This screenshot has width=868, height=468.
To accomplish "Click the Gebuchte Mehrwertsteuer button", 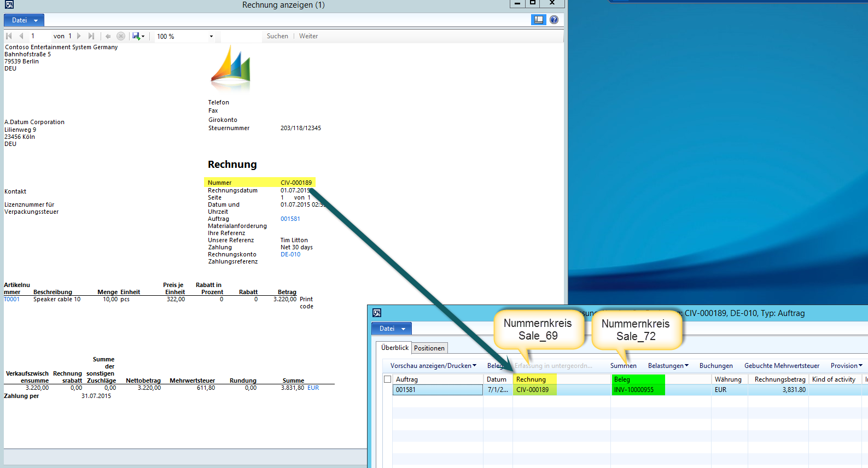I will [x=781, y=366].
